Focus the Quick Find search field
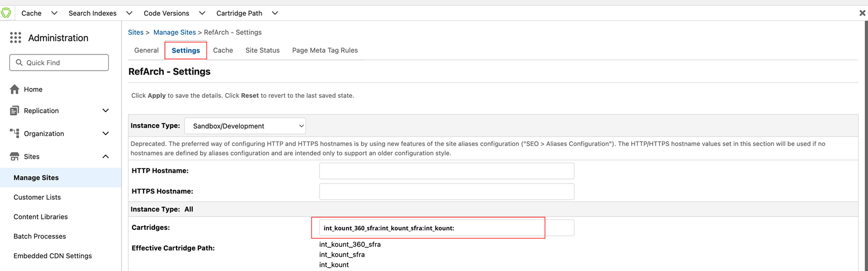Viewport: 868px width, 271px height. tap(59, 63)
